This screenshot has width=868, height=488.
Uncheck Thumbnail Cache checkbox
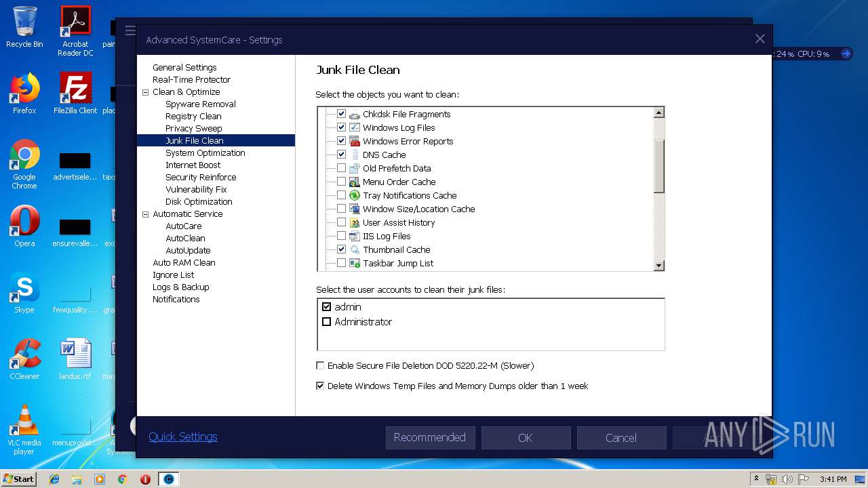tap(342, 249)
